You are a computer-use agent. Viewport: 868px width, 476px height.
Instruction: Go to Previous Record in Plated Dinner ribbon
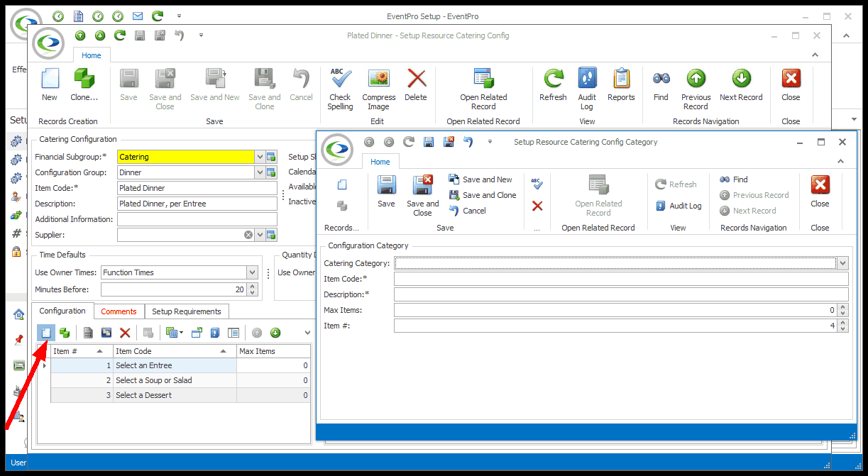tap(696, 89)
